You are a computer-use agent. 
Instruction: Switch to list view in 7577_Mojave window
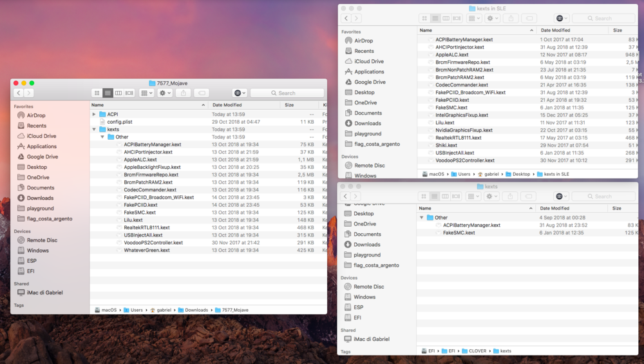pos(108,93)
